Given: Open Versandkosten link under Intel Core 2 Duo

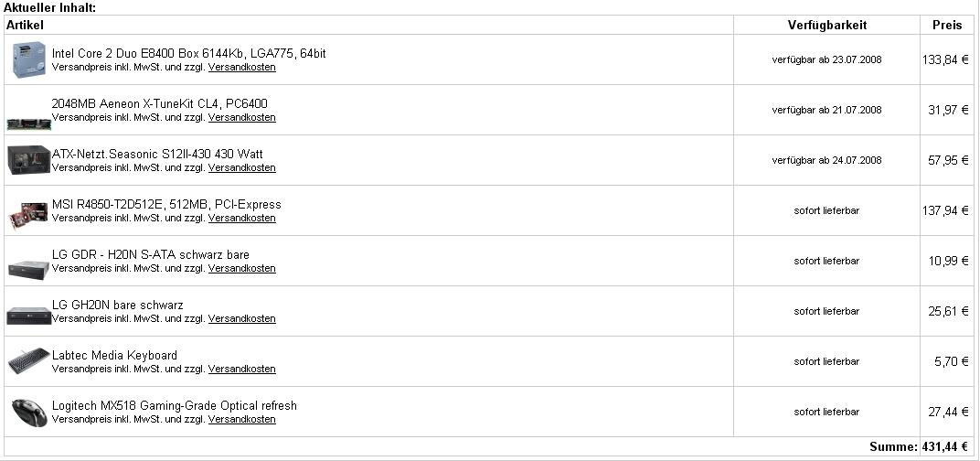Looking at the screenshot, I should coord(242,67).
